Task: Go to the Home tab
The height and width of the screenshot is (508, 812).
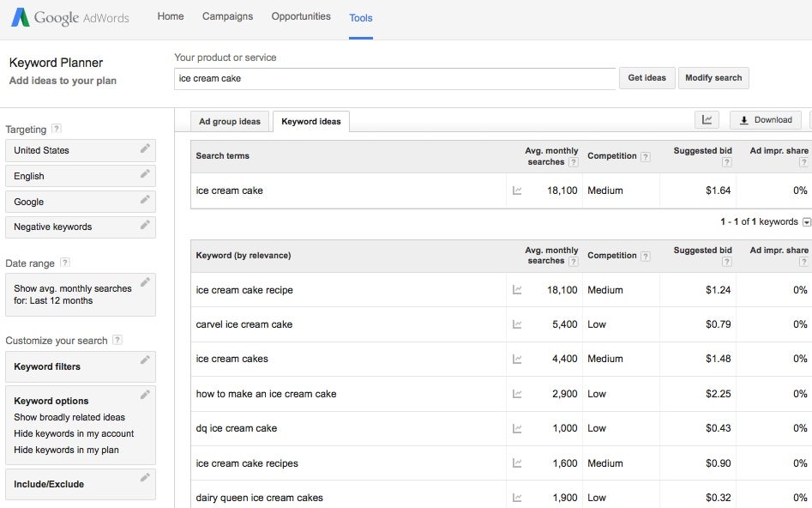Action: tap(171, 16)
